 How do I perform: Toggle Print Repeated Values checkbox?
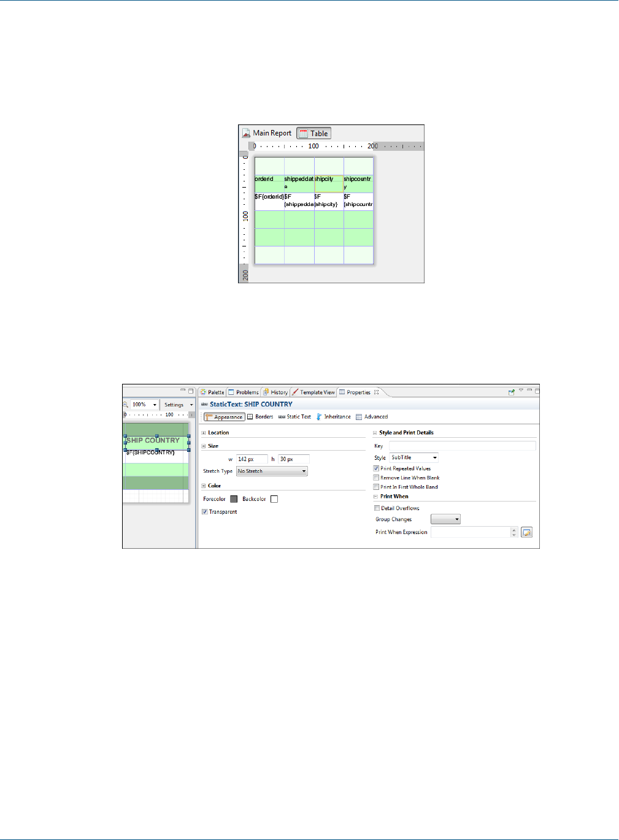377,468
